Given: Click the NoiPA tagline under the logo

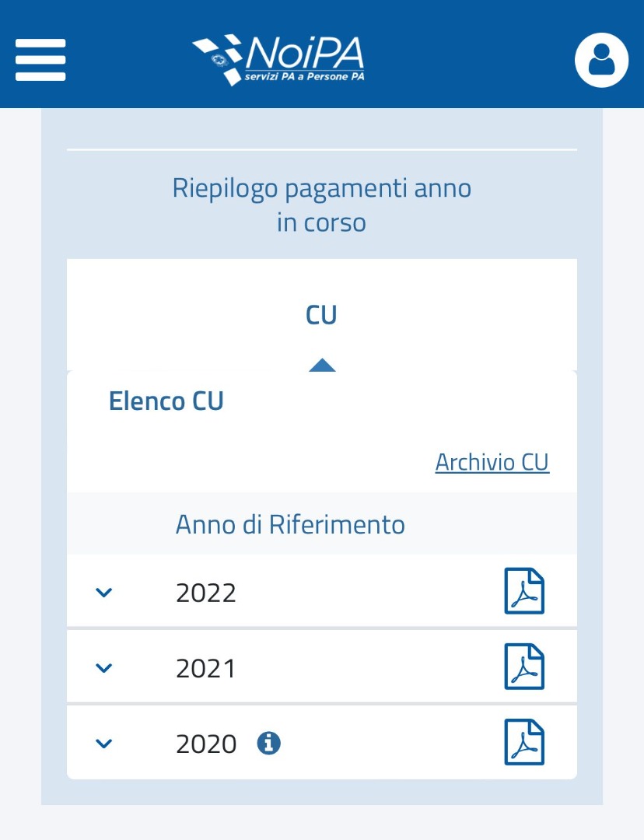Looking at the screenshot, I should 304,77.
